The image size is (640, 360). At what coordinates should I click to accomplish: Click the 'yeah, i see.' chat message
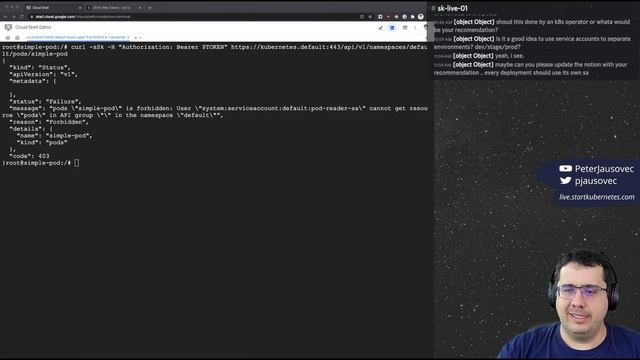coord(479,56)
